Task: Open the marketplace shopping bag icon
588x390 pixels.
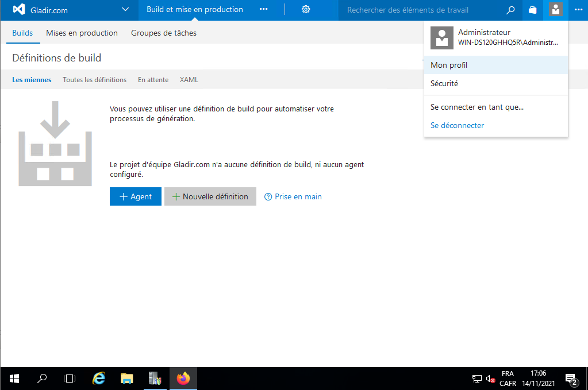Action: tap(533, 10)
